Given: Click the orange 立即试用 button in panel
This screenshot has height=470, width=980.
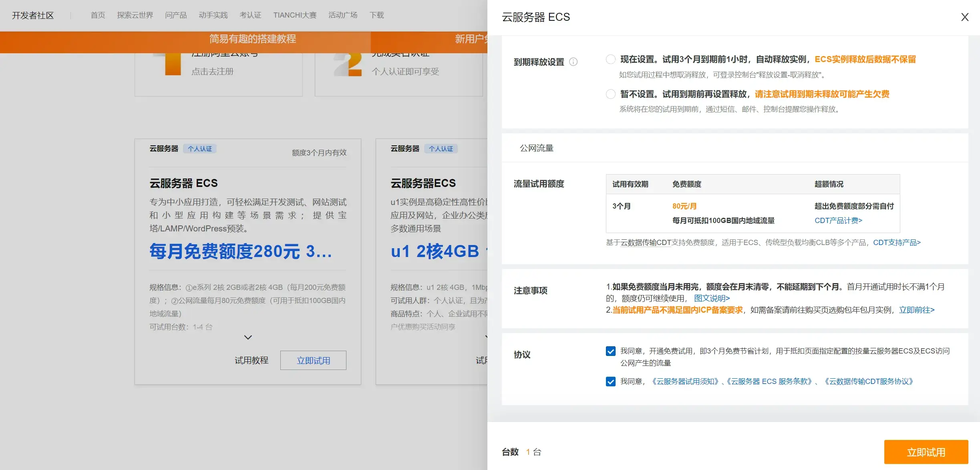Looking at the screenshot, I should [926, 452].
